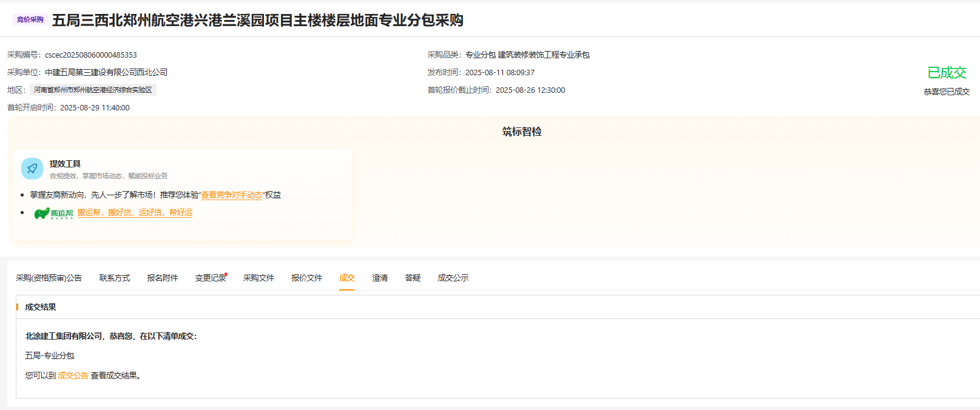Open the 采购(资格预审)公告 tab
980x410 pixels.
click(x=49, y=278)
